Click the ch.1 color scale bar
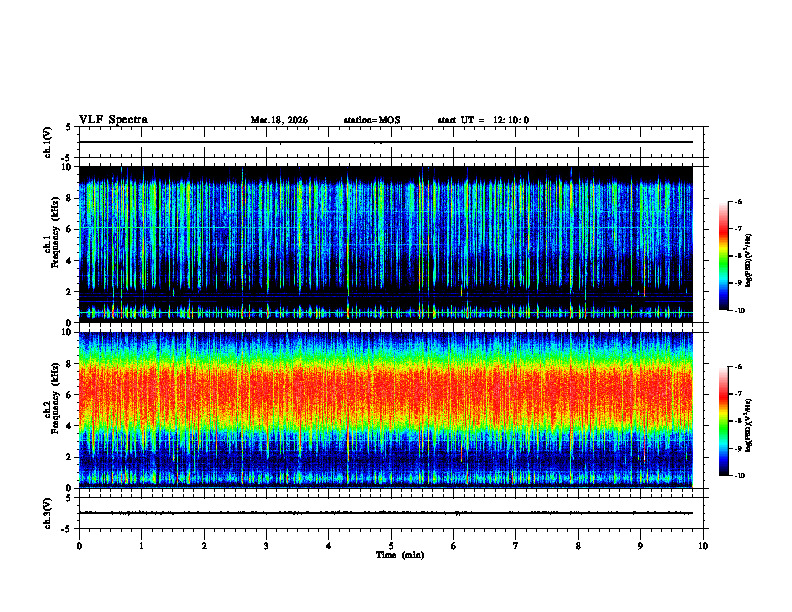Image resolution: width=792 pixels, height=612 pixels. [x=723, y=256]
